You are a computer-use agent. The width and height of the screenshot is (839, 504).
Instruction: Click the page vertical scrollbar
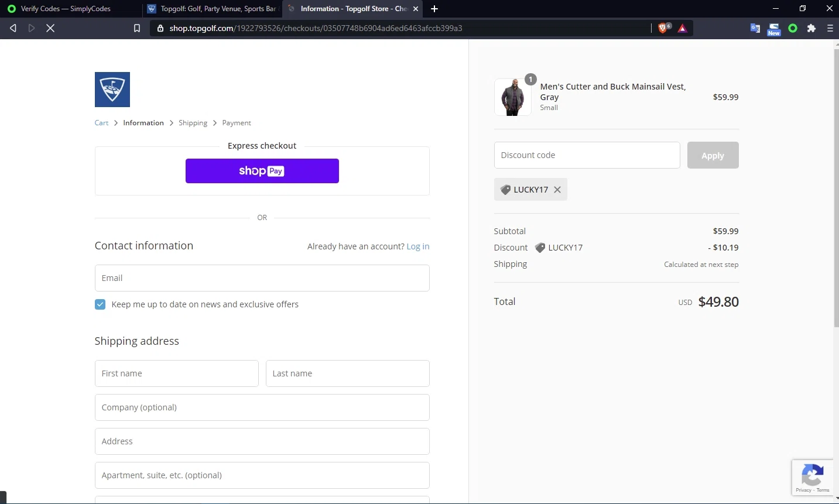(836, 187)
